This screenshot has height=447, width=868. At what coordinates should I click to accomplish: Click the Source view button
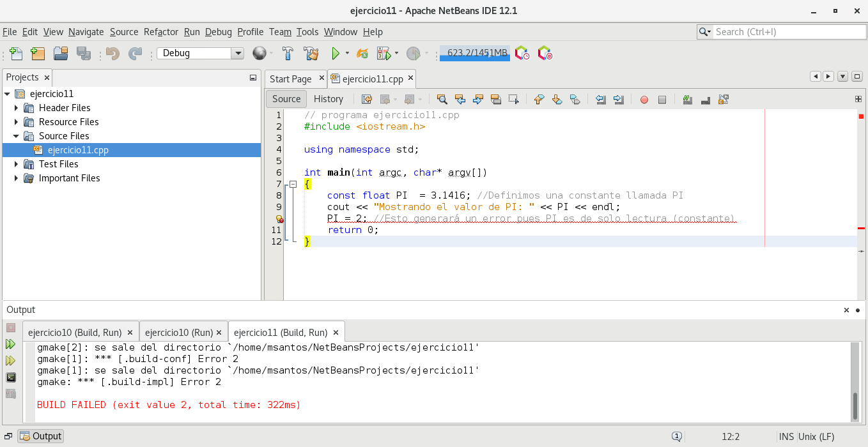click(x=286, y=99)
